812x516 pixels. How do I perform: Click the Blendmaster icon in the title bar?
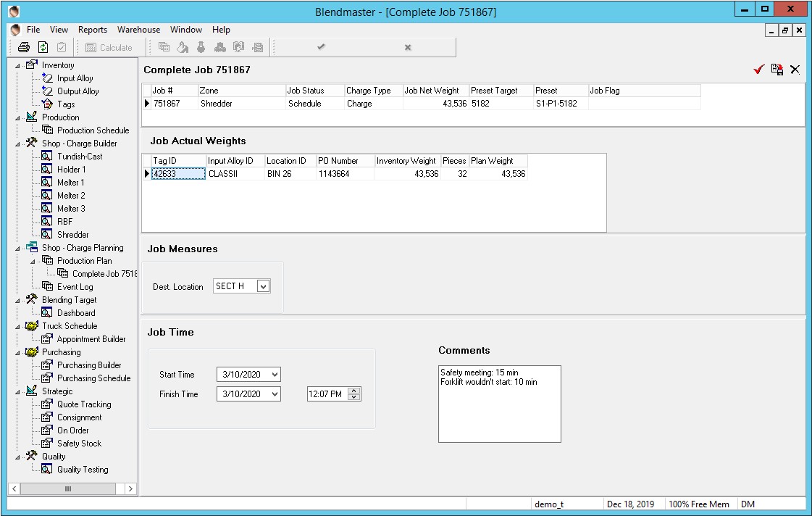[14, 12]
